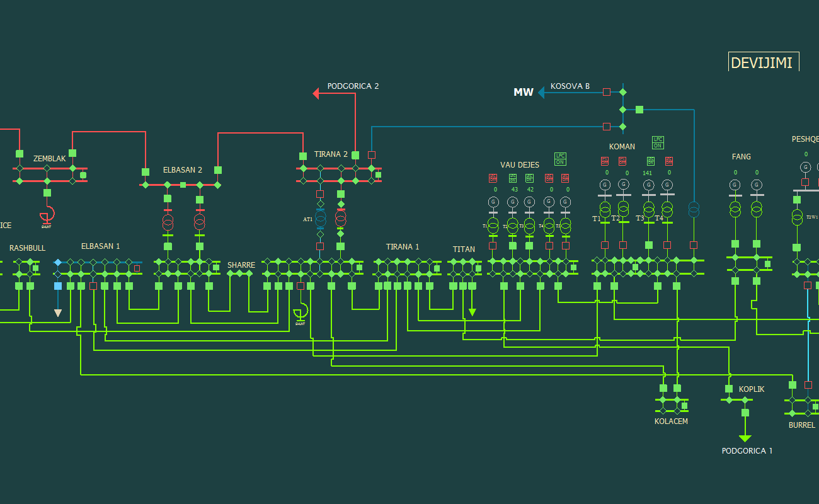This screenshot has height=504, width=819.
Task: Select the KOMAN T1 transformer symbol
Action: coord(605,207)
